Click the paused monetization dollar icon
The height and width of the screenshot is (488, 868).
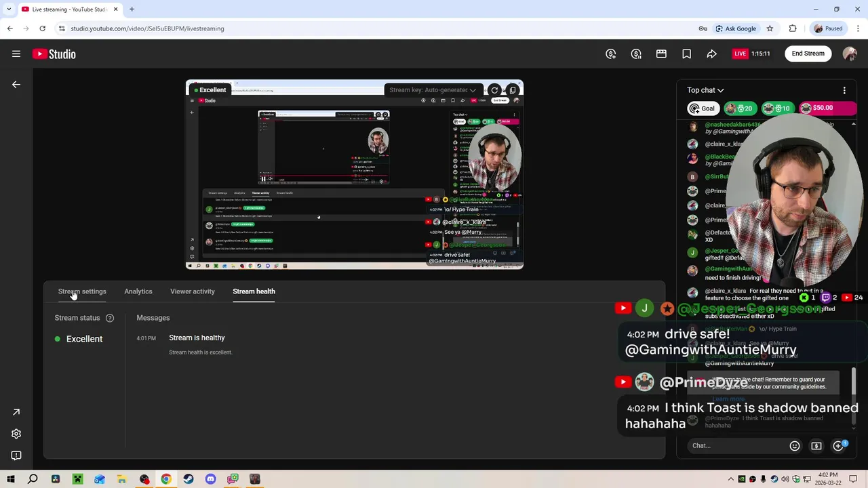tap(636, 54)
